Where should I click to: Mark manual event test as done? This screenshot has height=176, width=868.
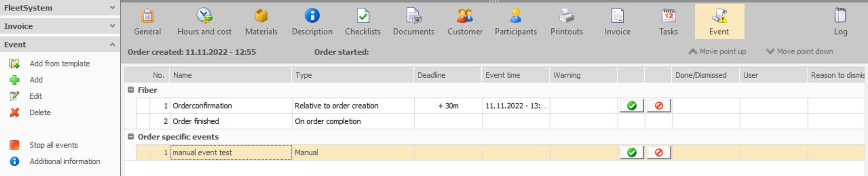coord(631,153)
